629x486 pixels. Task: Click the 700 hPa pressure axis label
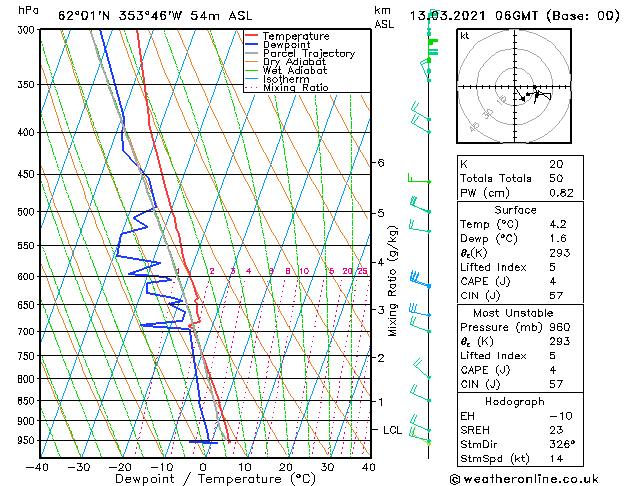28,332
